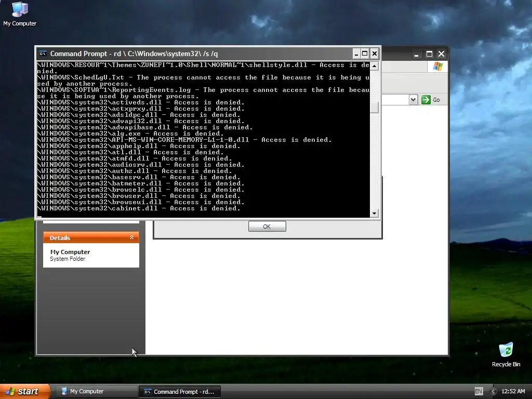The image size is (532, 399).
Task: Click the 12:52 AM clock
Action: click(x=513, y=391)
